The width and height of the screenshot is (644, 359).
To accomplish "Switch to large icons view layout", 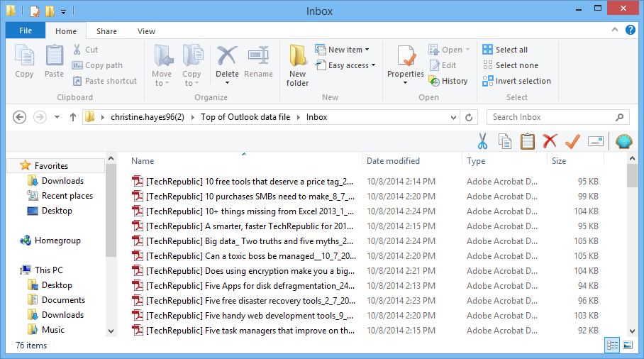I will tap(628, 346).
